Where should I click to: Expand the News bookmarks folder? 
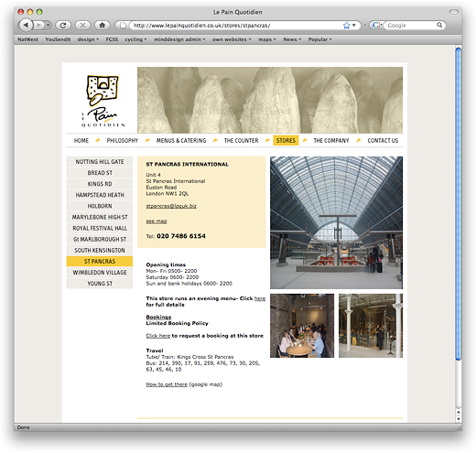pyautogui.click(x=292, y=39)
